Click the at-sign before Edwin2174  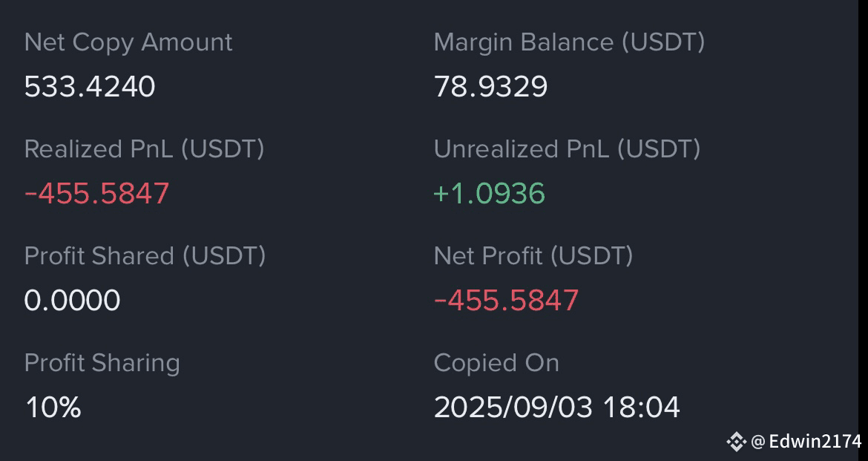tap(758, 442)
